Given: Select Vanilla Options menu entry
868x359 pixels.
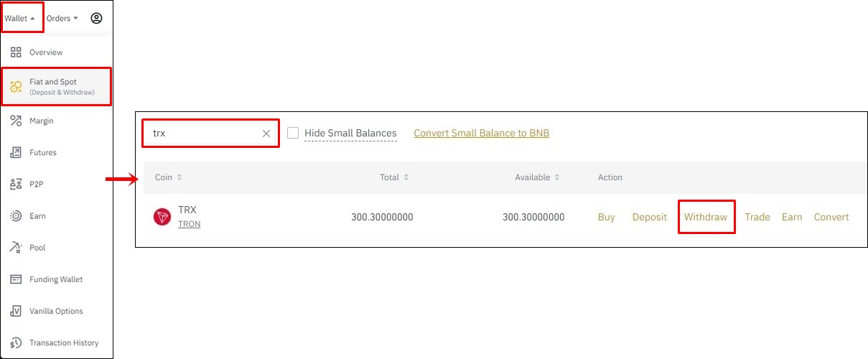Looking at the screenshot, I should click(57, 311).
